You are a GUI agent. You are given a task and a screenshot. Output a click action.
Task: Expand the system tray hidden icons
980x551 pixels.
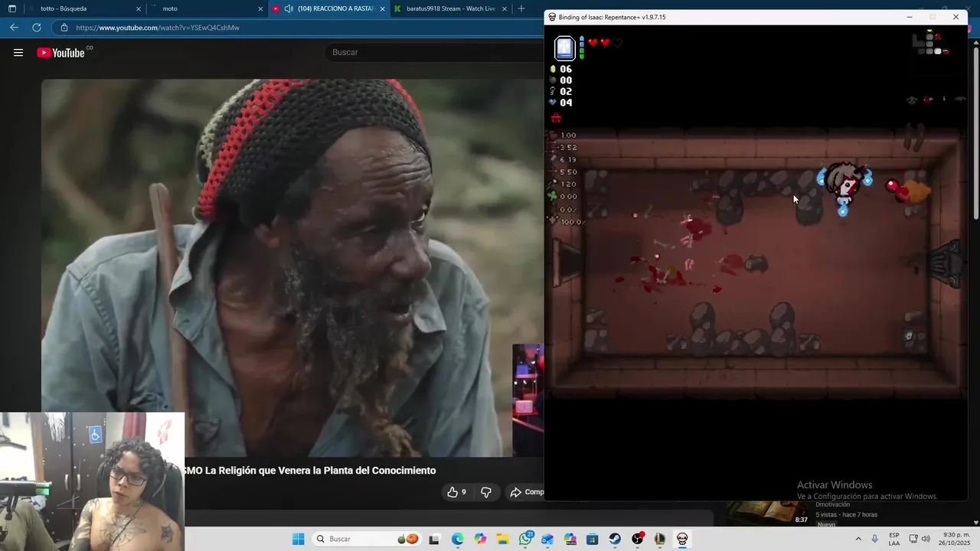[857, 539]
